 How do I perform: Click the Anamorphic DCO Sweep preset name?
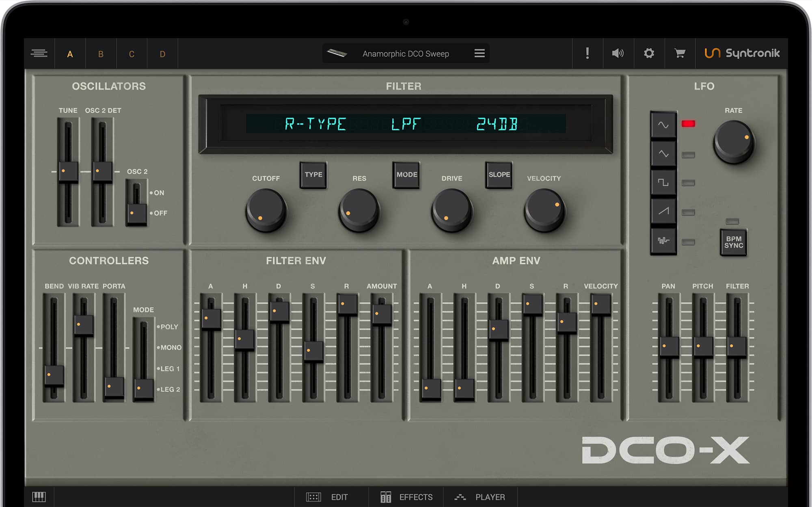click(405, 54)
